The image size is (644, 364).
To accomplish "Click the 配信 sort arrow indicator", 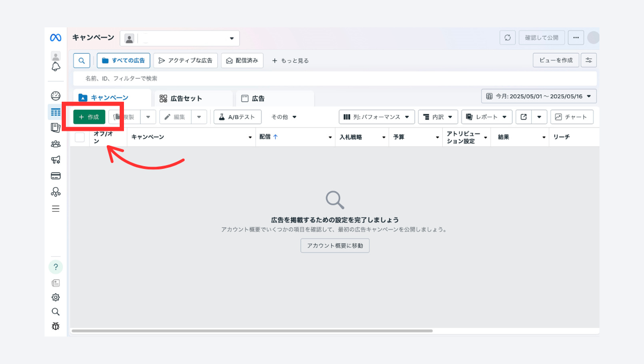I will click(275, 137).
